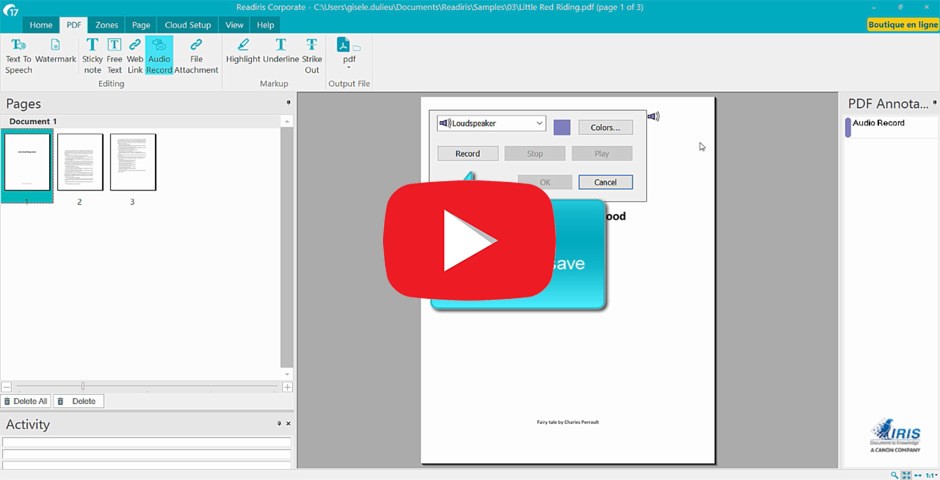The height and width of the screenshot is (480, 940).
Task: Select page 2 thumbnail
Action: point(80,162)
